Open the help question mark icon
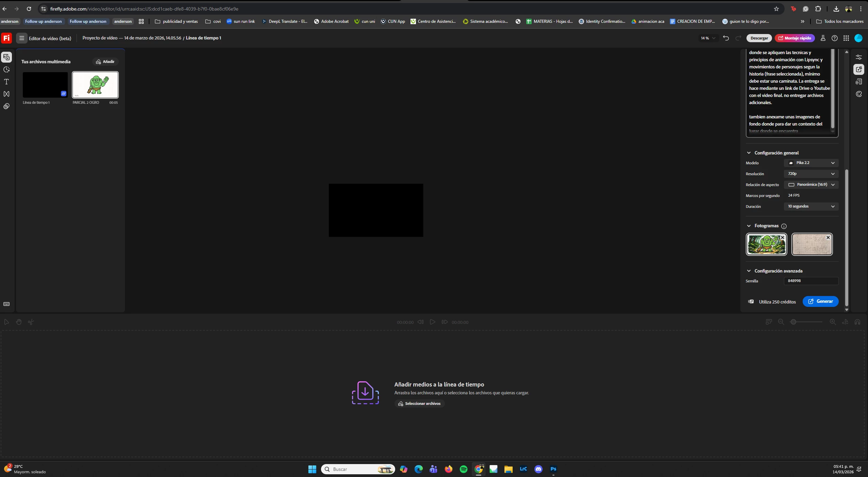Image resolution: width=868 pixels, height=477 pixels. pyautogui.click(x=834, y=38)
